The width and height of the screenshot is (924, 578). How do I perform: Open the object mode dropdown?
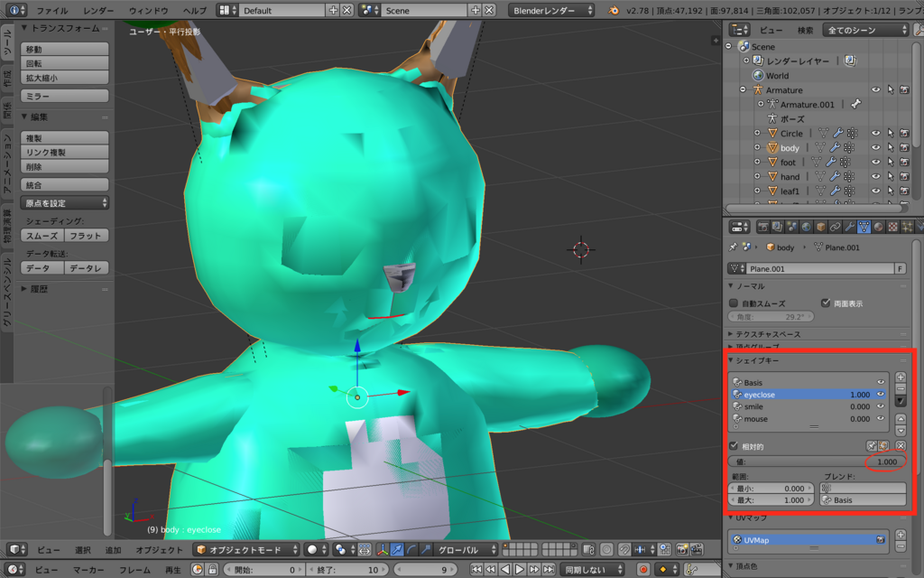point(246,550)
